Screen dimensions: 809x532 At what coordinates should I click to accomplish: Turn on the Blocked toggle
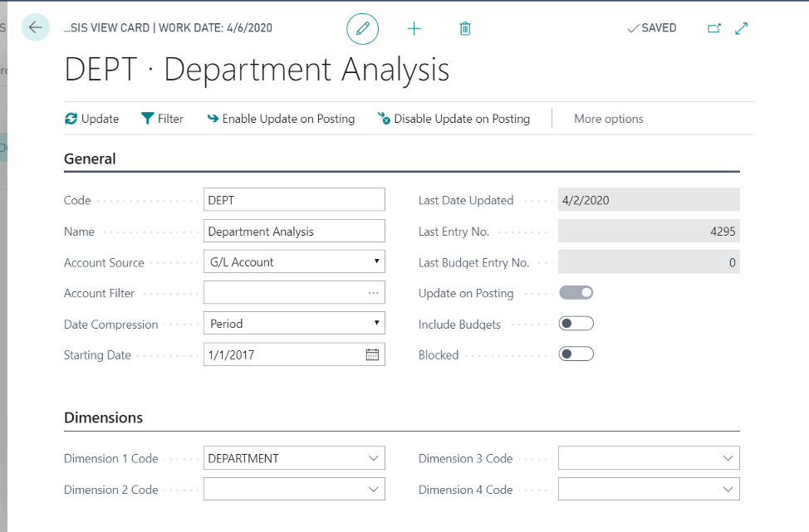point(576,354)
